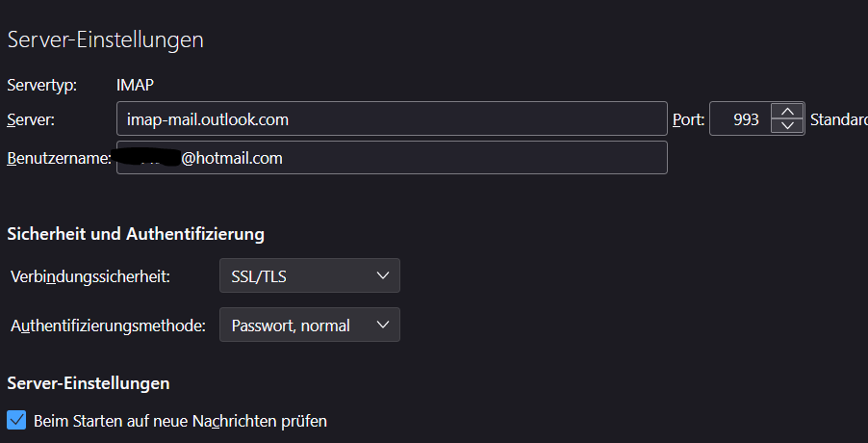Open the Authentifizierungsmethode Passwort, normal dropdown
This screenshot has width=868, height=443.
coord(309,326)
